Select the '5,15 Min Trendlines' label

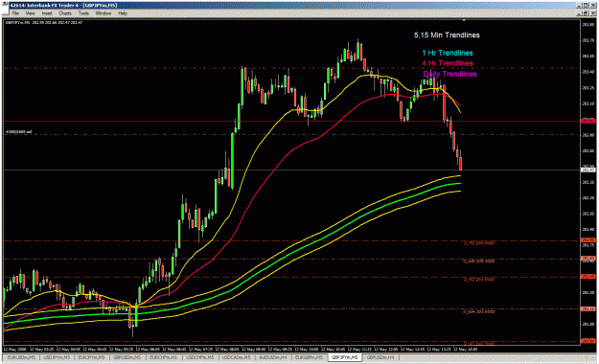(447, 35)
